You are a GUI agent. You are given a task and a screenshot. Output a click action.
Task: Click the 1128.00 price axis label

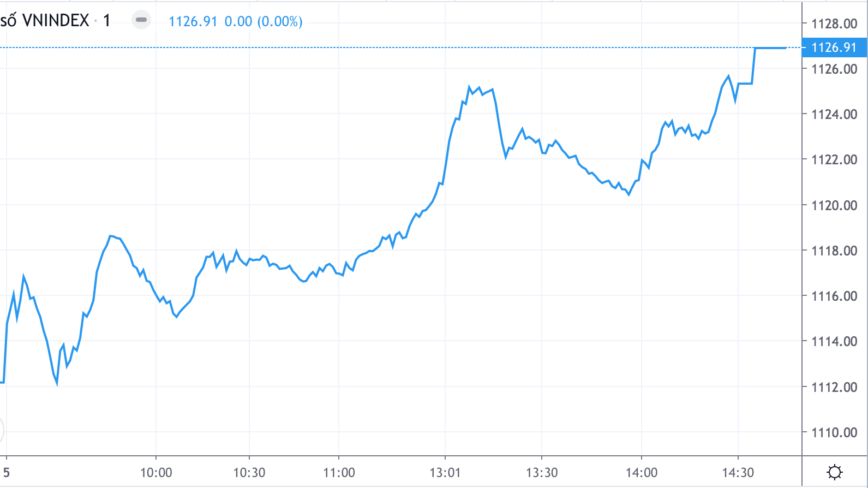[834, 23]
